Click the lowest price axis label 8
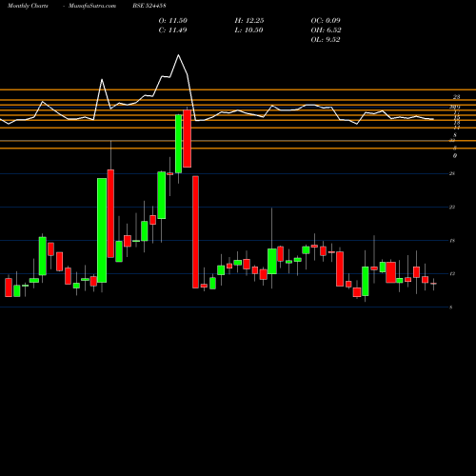This screenshot has width=476, height=476. [x=451, y=307]
